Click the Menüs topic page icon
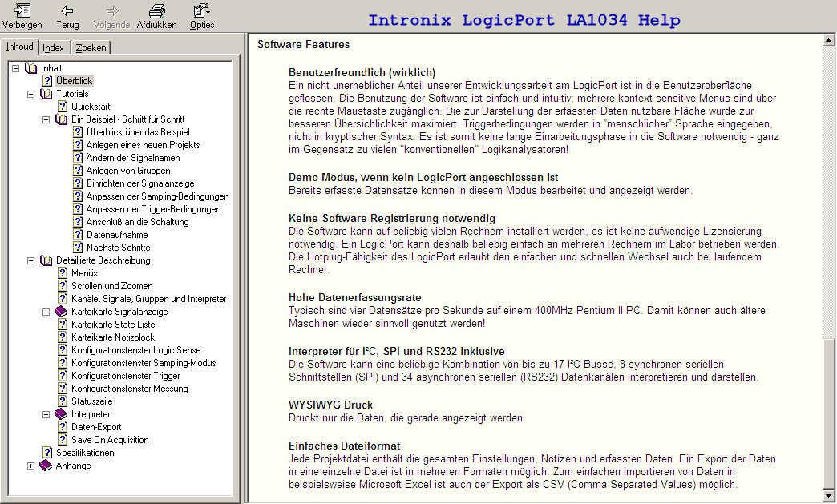This screenshot has height=504, width=837. (x=63, y=273)
